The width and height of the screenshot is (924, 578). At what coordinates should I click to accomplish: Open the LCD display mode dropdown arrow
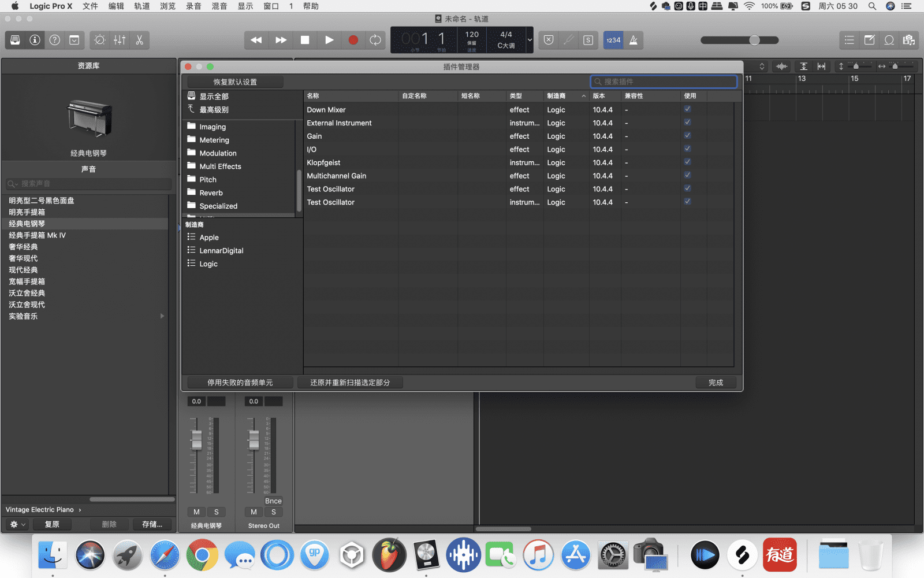point(530,40)
